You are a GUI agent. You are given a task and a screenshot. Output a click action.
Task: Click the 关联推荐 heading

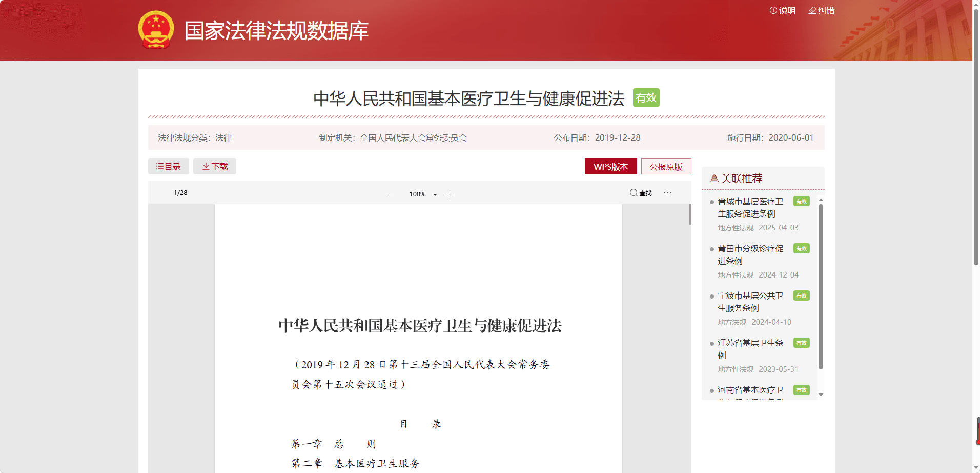click(741, 179)
